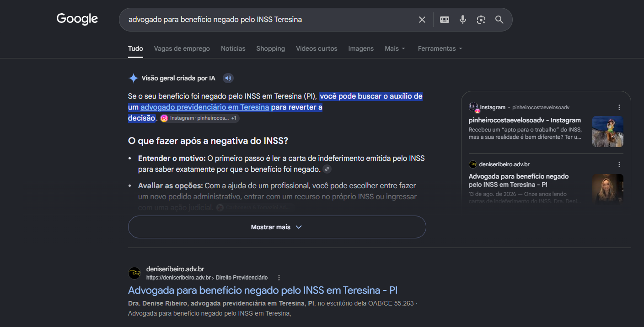This screenshot has height=327, width=644.
Task: Open Instagram card thumbnail image
Action: (608, 132)
